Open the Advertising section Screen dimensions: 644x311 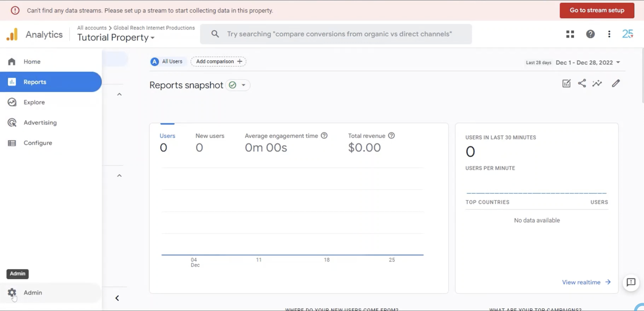(x=40, y=122)
